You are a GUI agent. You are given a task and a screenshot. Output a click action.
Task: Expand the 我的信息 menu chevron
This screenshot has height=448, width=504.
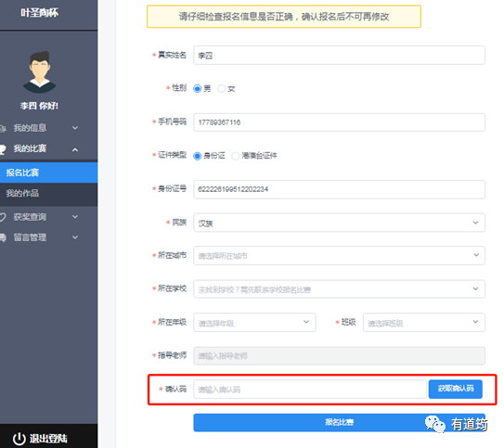pos(75,128)
